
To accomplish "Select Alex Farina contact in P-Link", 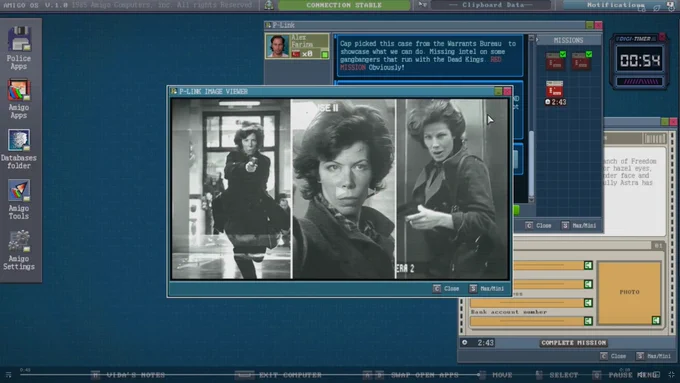I will pos(298,46).
